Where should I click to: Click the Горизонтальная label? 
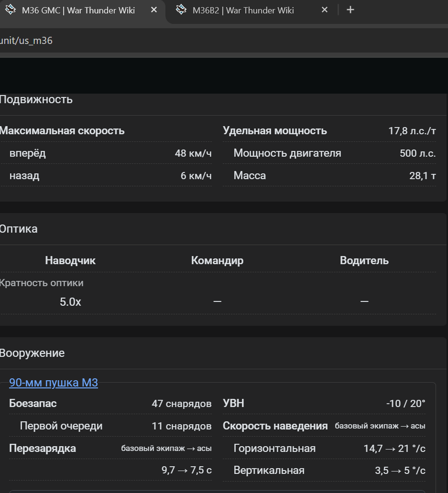coord(274,448)
